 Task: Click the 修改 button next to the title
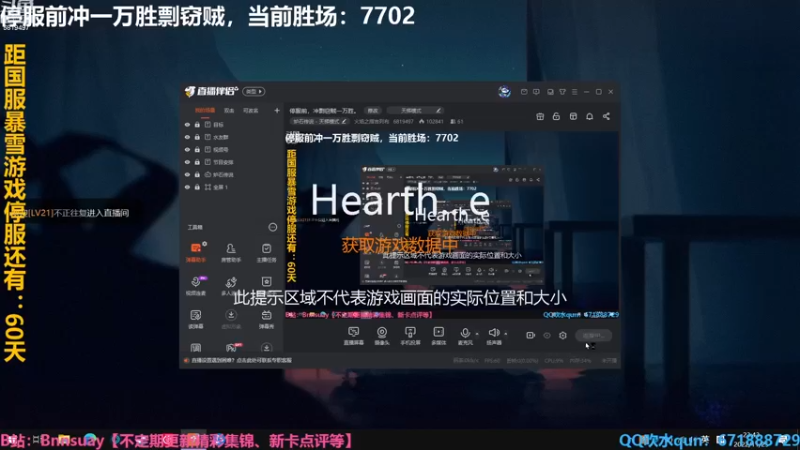tap(373, 110)
